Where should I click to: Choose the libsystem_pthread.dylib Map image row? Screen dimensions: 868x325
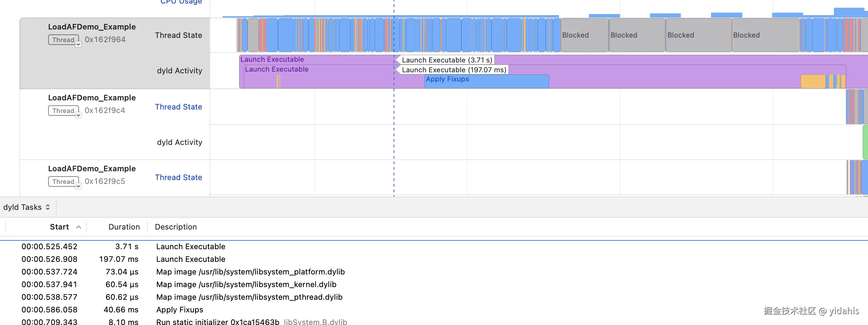pyautogui.click(x=249, y=297)
